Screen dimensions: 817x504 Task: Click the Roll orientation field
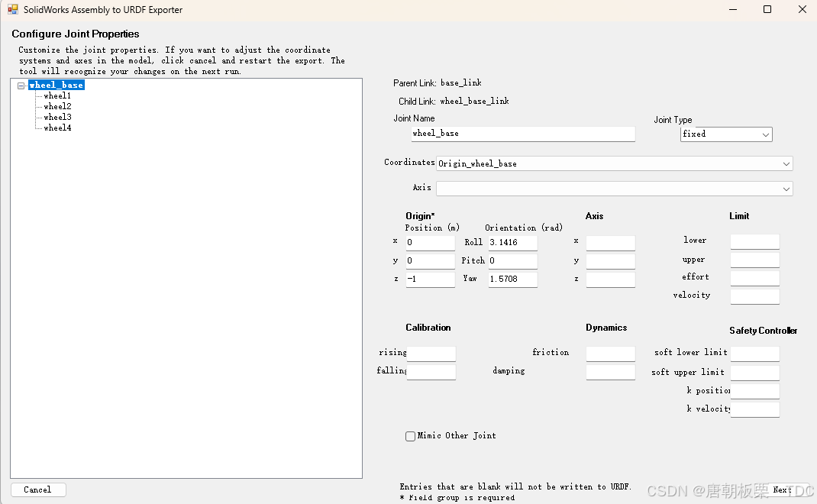512,241
